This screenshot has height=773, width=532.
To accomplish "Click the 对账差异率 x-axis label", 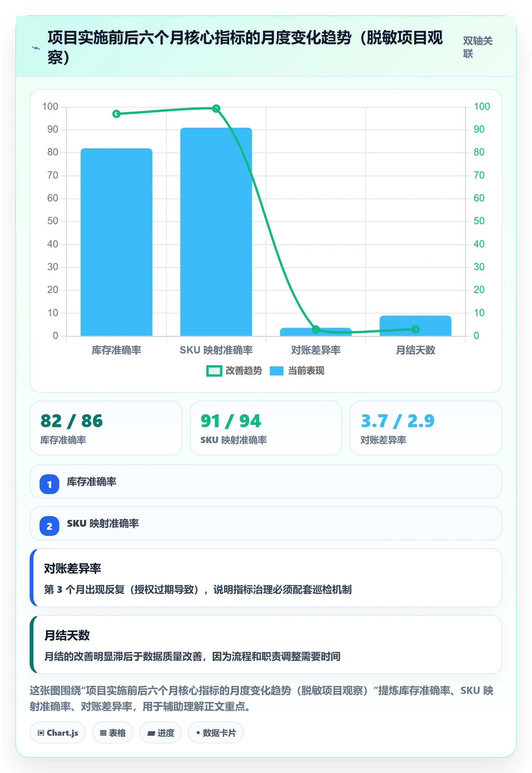I will (316, 350).
